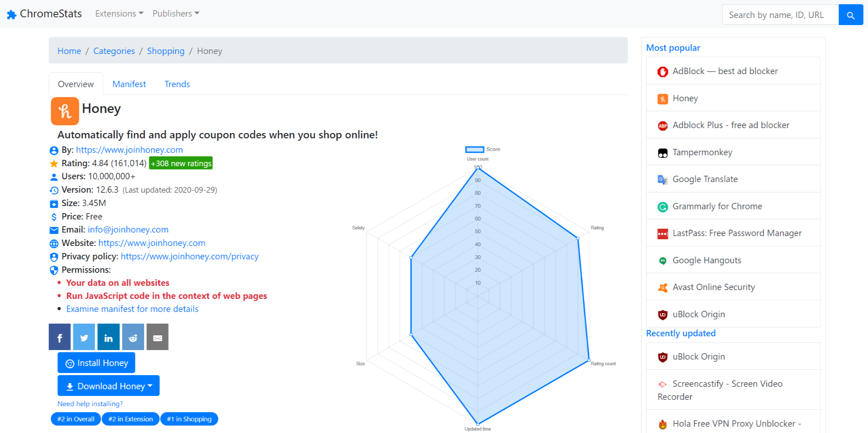Share Honey on Facebook

click(59, 337)
